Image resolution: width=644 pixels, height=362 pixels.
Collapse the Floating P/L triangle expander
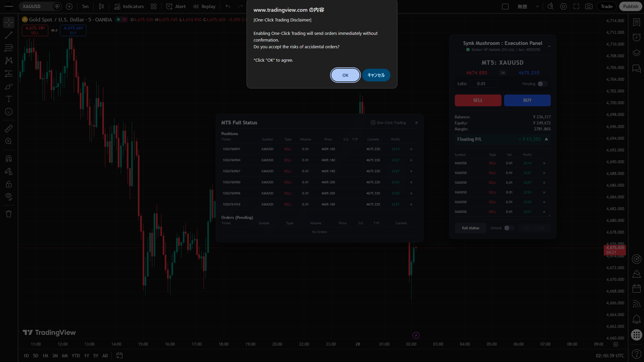pos(546,139)
